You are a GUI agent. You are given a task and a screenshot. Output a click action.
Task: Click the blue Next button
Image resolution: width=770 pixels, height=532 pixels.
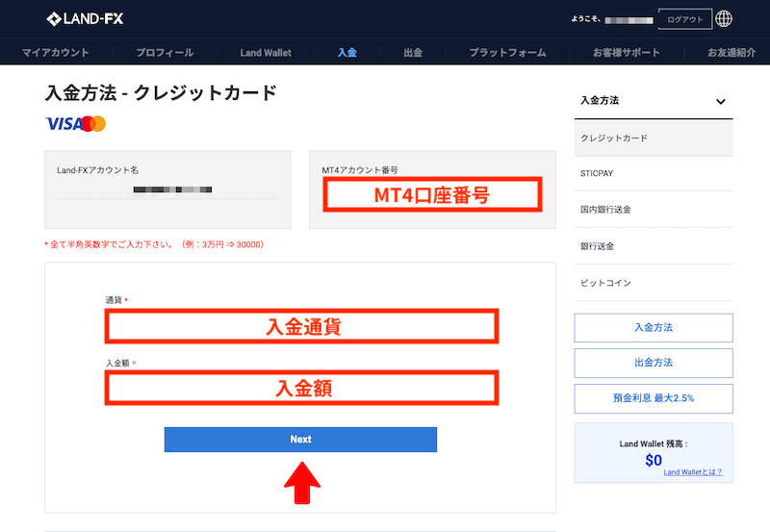coord(300,440)
